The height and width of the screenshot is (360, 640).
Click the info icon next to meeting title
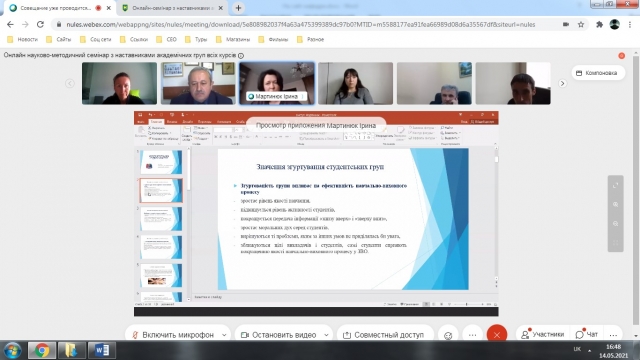pos(241,56)
